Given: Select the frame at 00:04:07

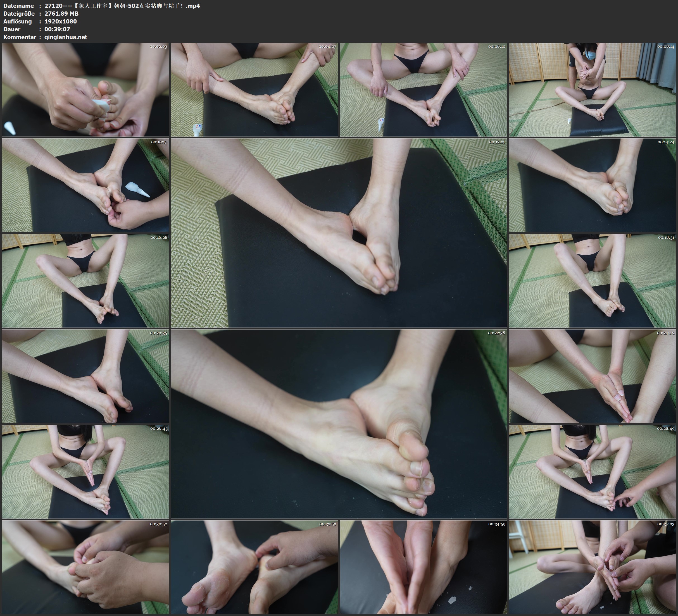Looking at the screenshot, I should (254, 89).
